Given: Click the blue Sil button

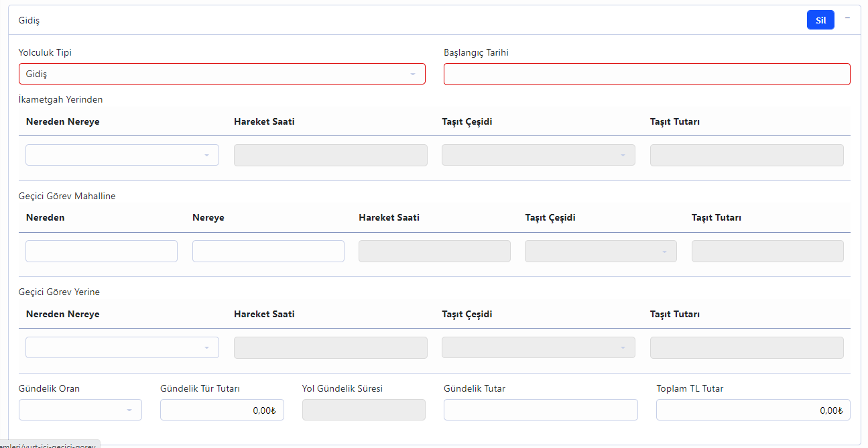Looking at the screenshot, I should tap(820, 20).
